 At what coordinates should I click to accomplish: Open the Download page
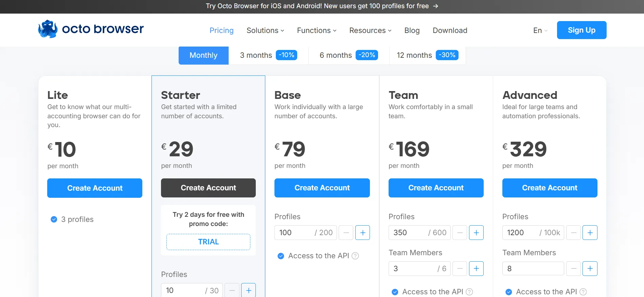click(450, 31)
